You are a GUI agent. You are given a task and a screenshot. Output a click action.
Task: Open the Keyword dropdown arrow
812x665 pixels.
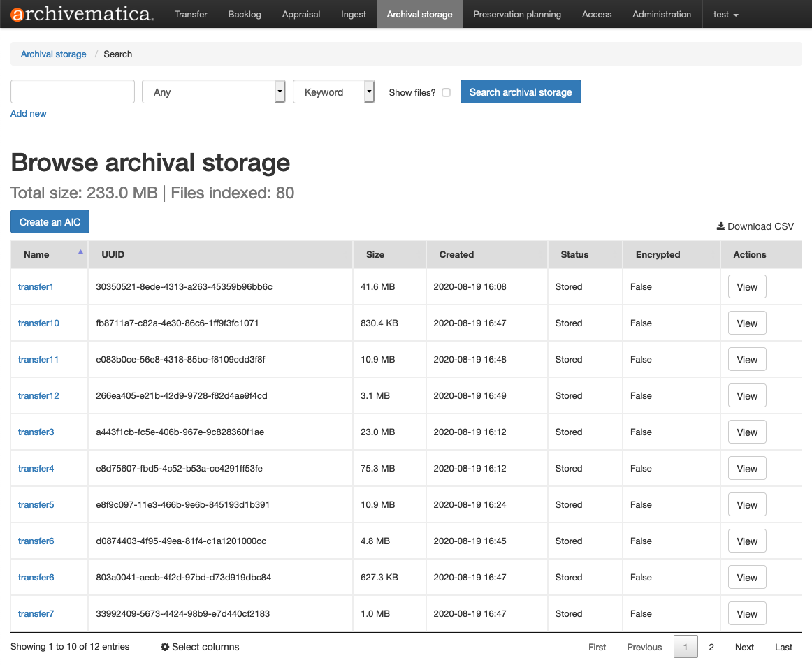(369, 92)
